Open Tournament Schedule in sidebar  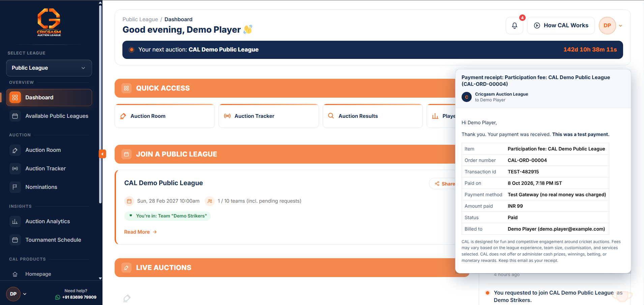(x=49, y=240)
